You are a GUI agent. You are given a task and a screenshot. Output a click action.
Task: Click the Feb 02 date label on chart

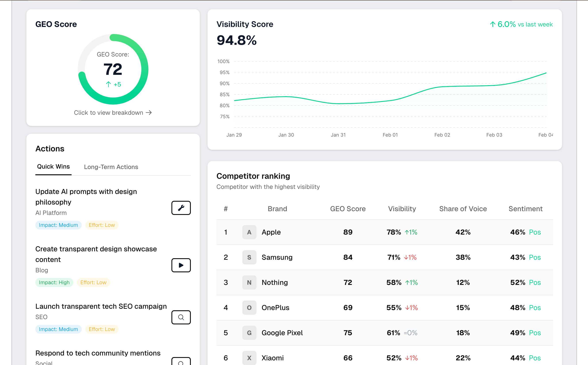coord(442,135)
